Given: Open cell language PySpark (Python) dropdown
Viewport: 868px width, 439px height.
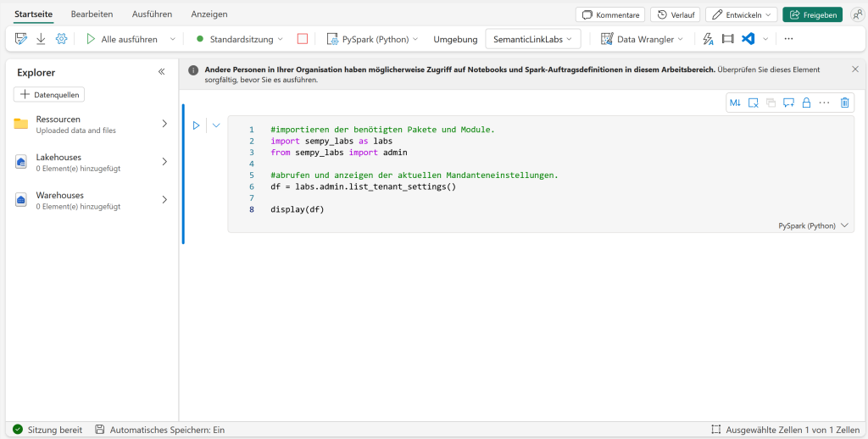Looking at the screenshot, I should click(x=813, y=226).
